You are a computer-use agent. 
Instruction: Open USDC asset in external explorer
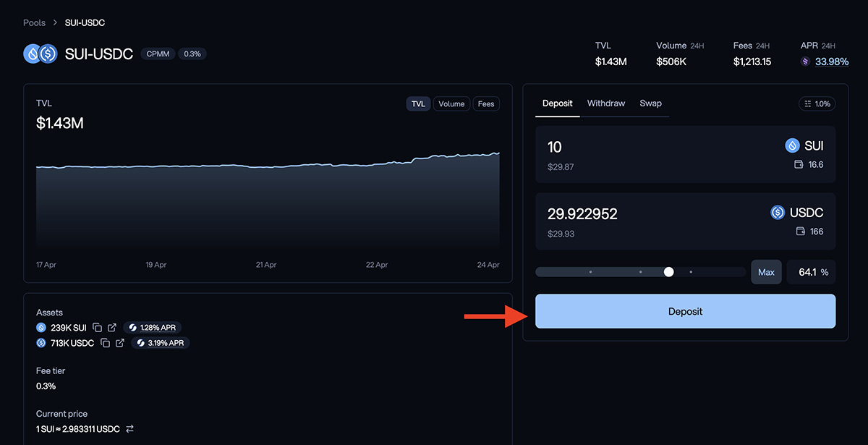(120, 343)
